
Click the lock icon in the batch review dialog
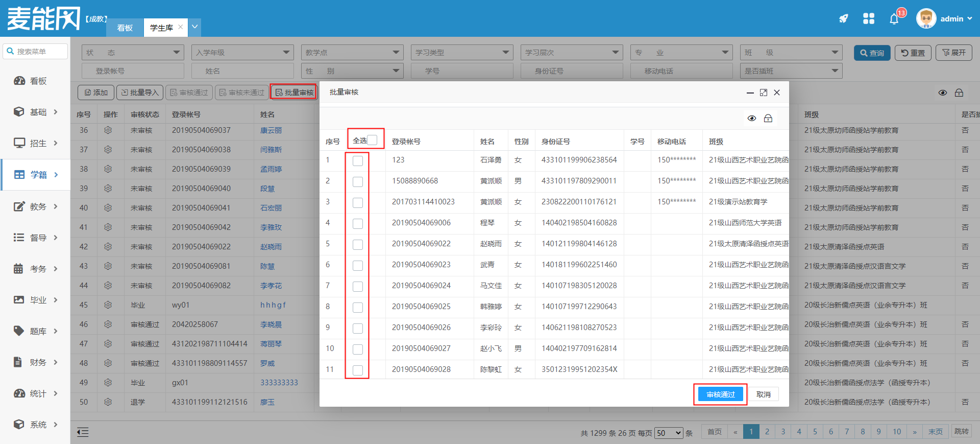tap(768, 119)
